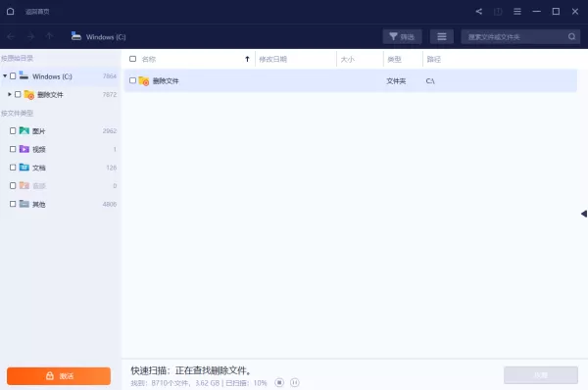Click the Windows (C:) path label in toolbar

(106, 37)
